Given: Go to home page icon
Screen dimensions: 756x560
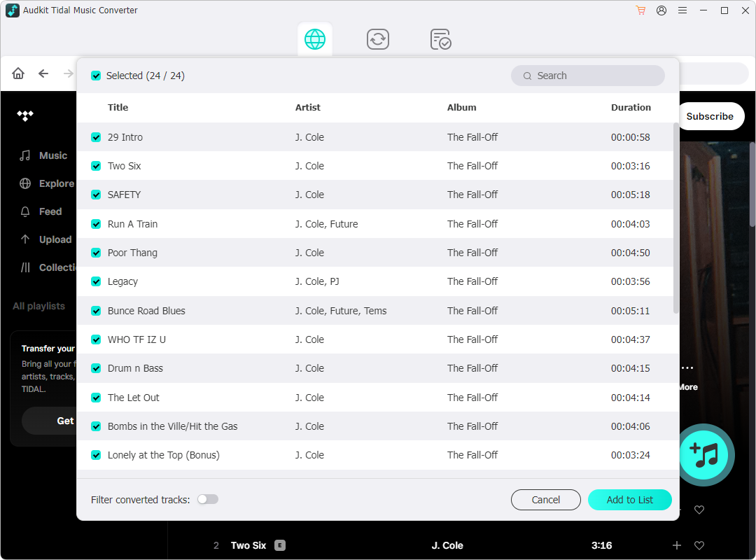Looking at the screenshot, I should point(18,73).
